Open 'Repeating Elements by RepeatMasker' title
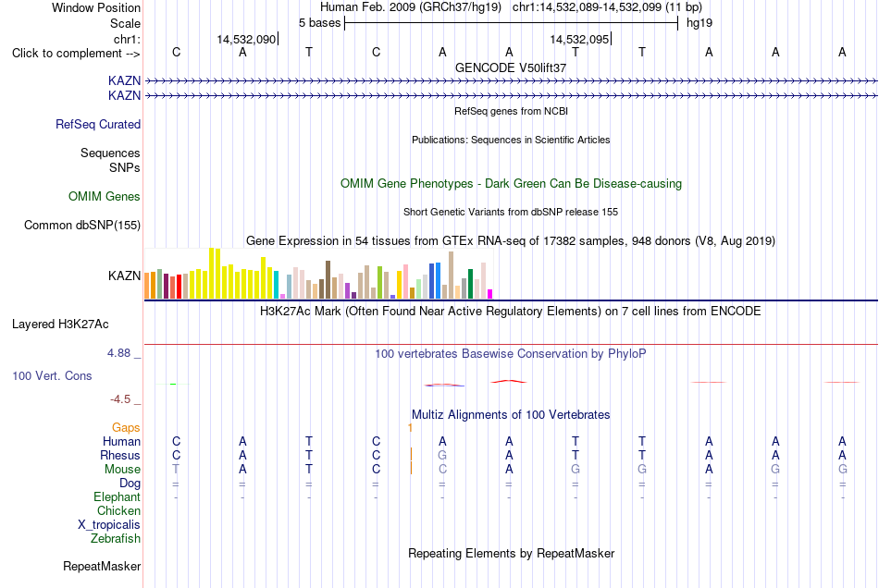The image size is (879, 588). click(x=511, y=554)
